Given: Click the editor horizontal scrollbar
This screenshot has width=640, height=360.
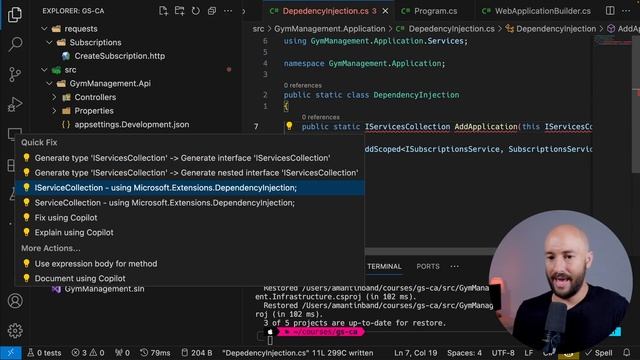Looking at the screenshot, I should (431, 251).
